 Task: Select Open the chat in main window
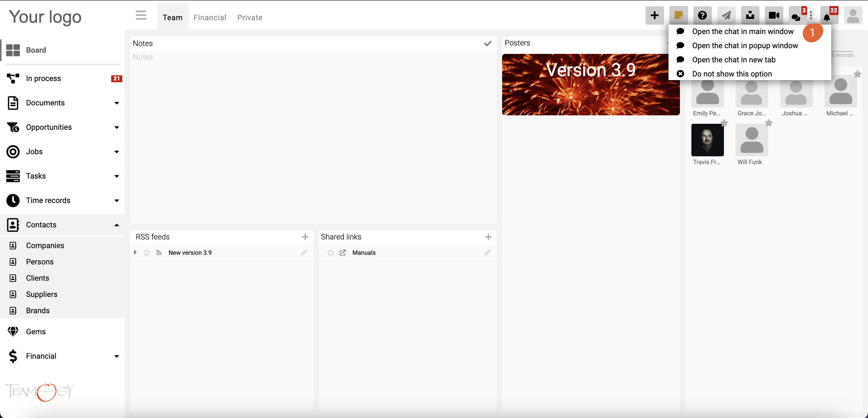coord(743,31)
